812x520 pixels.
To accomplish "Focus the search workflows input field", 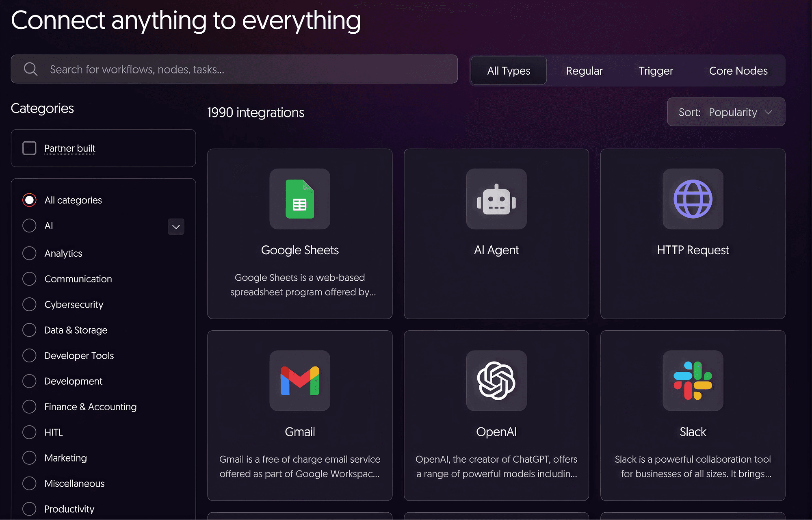I will (234, 69).
